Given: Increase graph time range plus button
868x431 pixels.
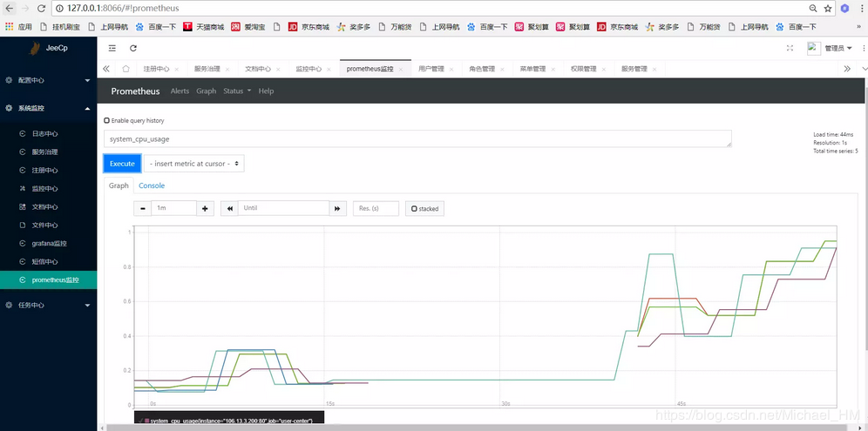Looking at the screenshot, I should coord(205,209).
